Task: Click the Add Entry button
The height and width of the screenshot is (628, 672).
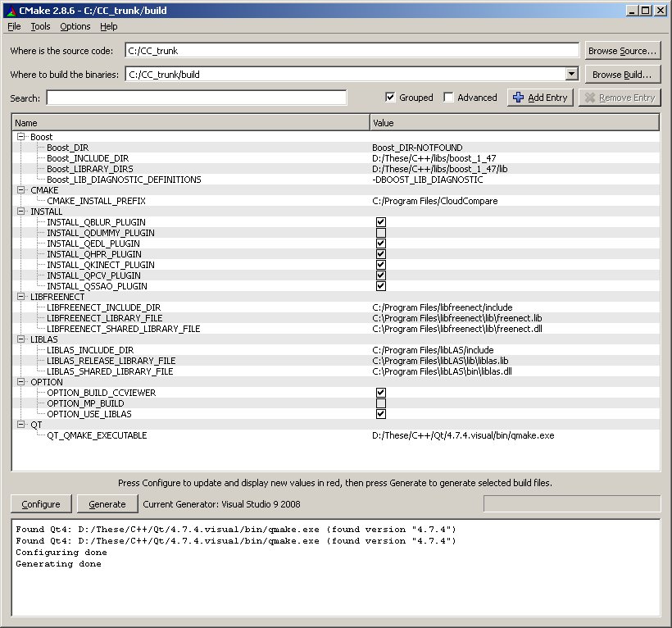Action: [x=540, y=98]
